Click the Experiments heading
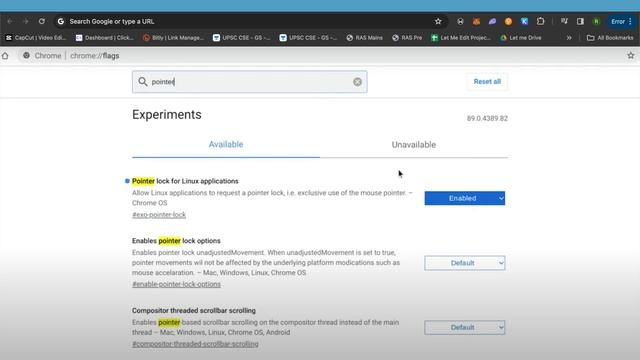Viewport: 640px width, 360px height. tap(167, 115)
